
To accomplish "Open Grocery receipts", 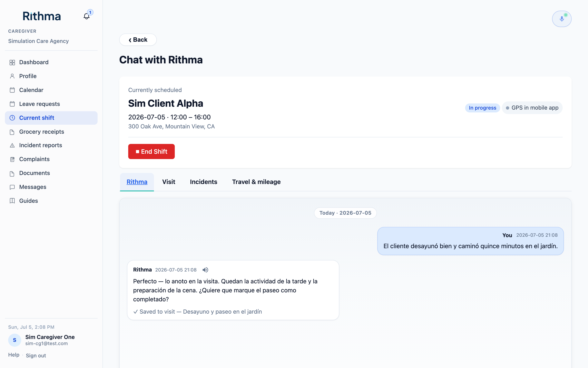I will point(51,132).
